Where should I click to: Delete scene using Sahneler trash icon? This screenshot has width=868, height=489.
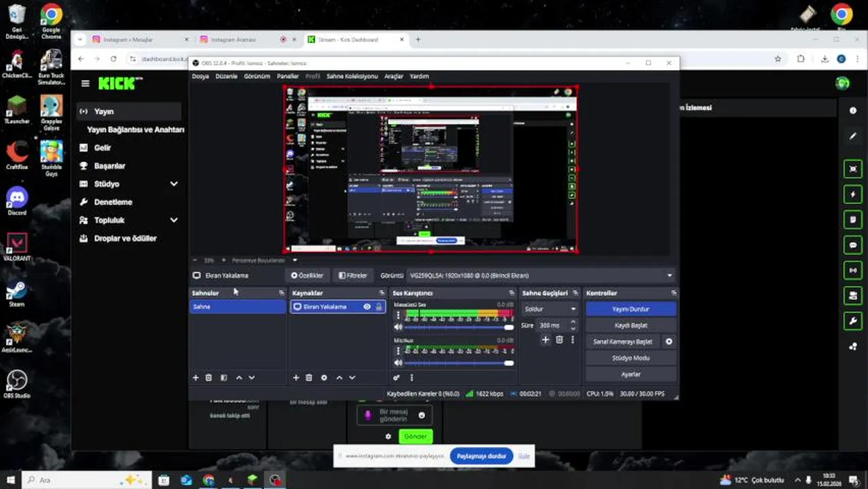[209, 378]
